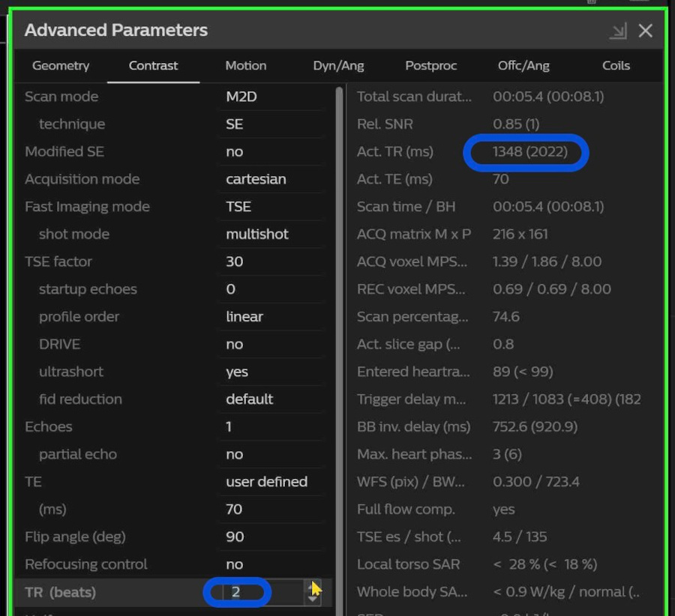Change the Fast Imaging mode TSE value
The height and width of the screenshot is (616, 675).
[x=270, y=207]
